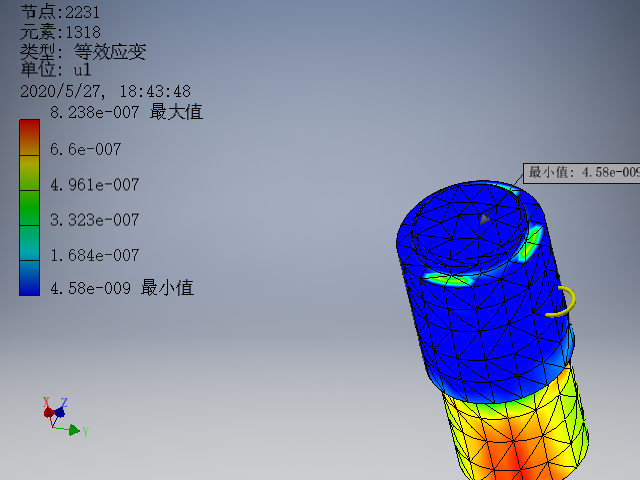
Task: Click the gray arrow glyph on the cylinder top
Action: point(484,219)
